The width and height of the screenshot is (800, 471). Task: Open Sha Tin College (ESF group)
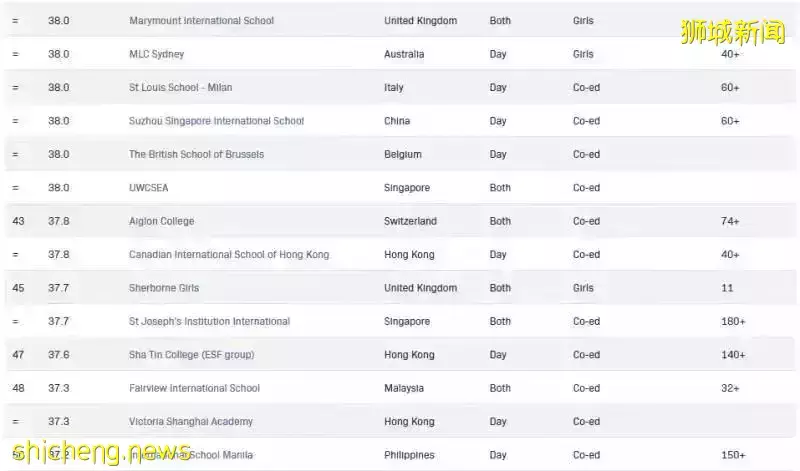pyautogui.click(x=191, y=355)
